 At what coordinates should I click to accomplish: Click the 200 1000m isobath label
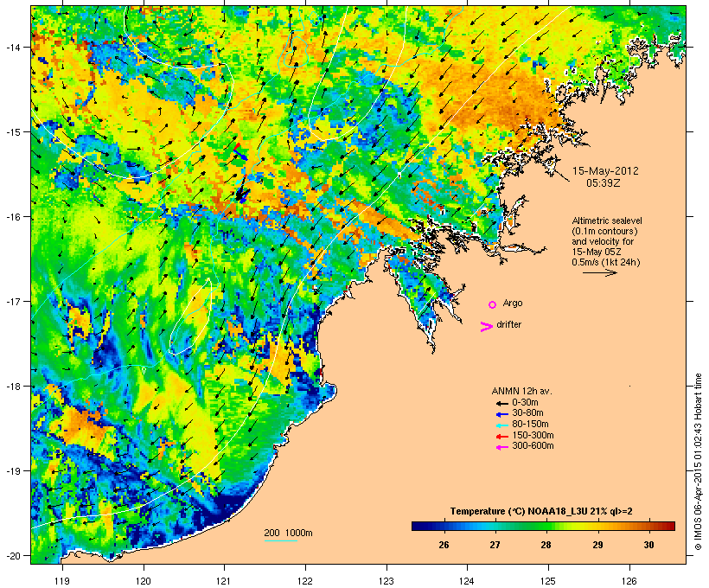[x=288, y=533]
